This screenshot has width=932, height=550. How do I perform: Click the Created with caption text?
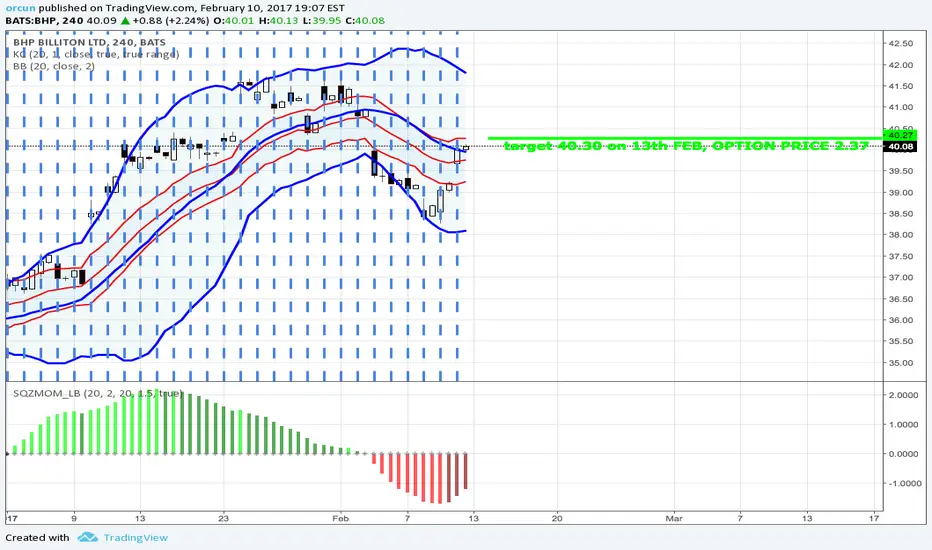(37, 538)
